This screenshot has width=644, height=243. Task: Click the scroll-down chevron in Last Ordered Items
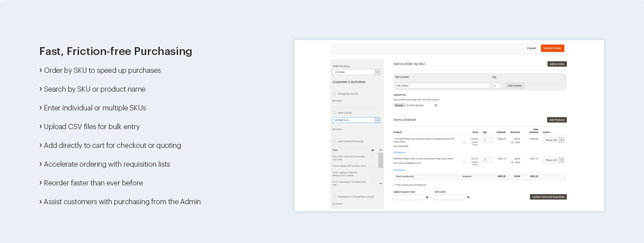click(x=380, y=184)
